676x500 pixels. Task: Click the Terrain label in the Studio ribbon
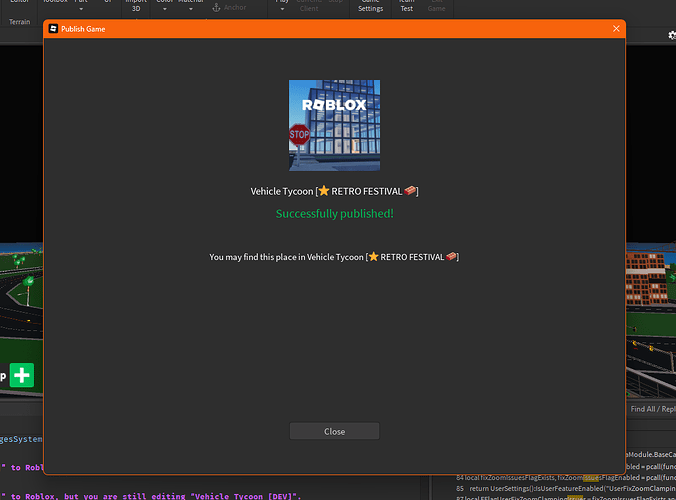click(19, 22)
